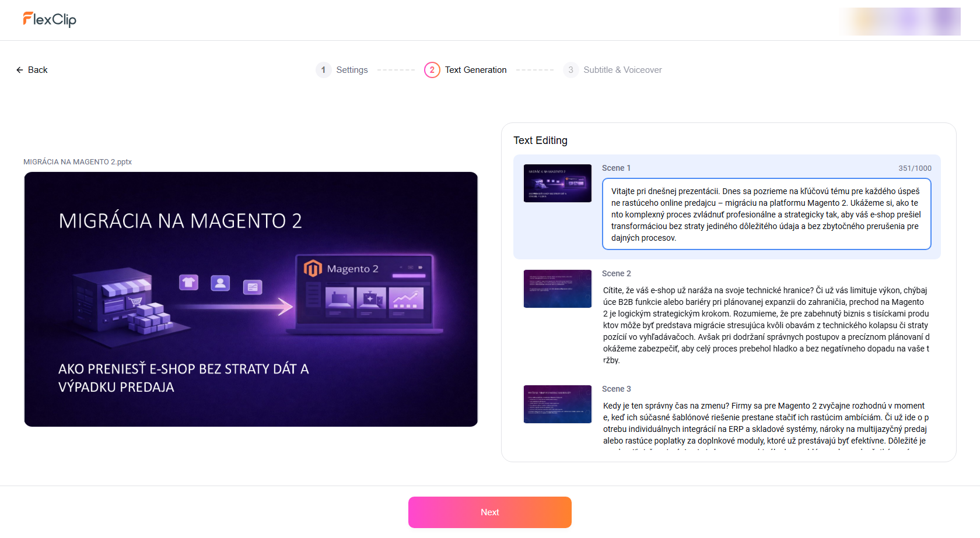
Task: Click the Back link
Action: tap(37, 69)
